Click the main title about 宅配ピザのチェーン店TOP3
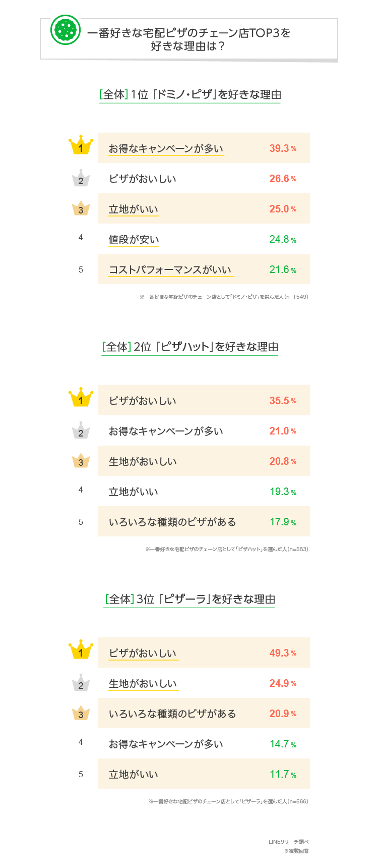 [189, 39]
